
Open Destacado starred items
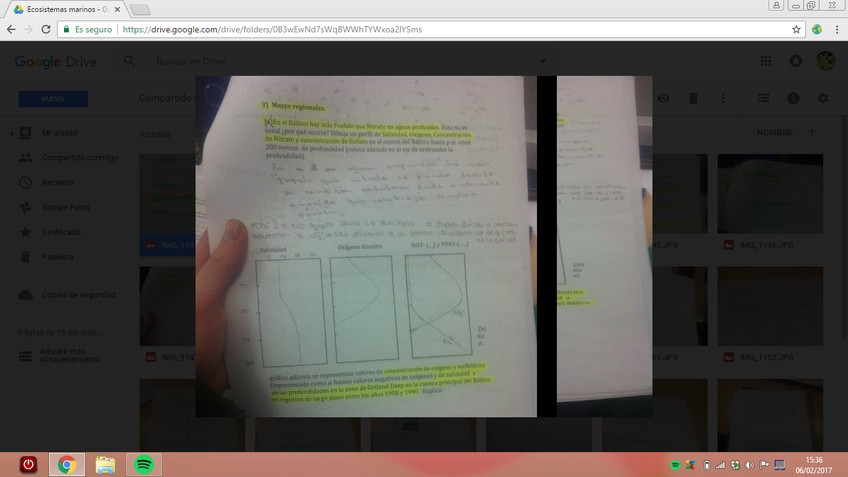pos(61,232)
